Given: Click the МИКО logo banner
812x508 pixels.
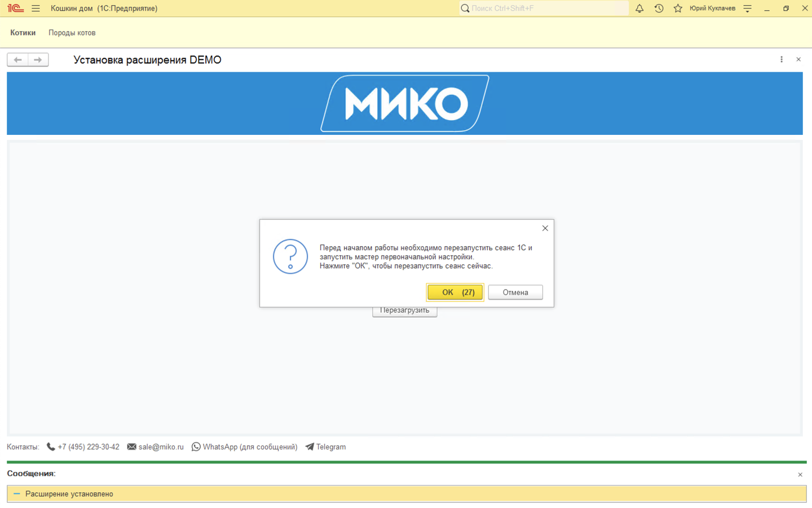Looking at the screenshot, I should coord(405,103).
